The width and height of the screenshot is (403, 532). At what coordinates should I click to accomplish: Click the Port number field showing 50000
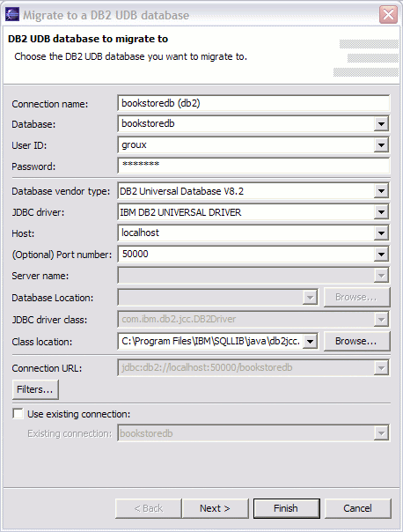pyautogui.click(x=246, y=255)
